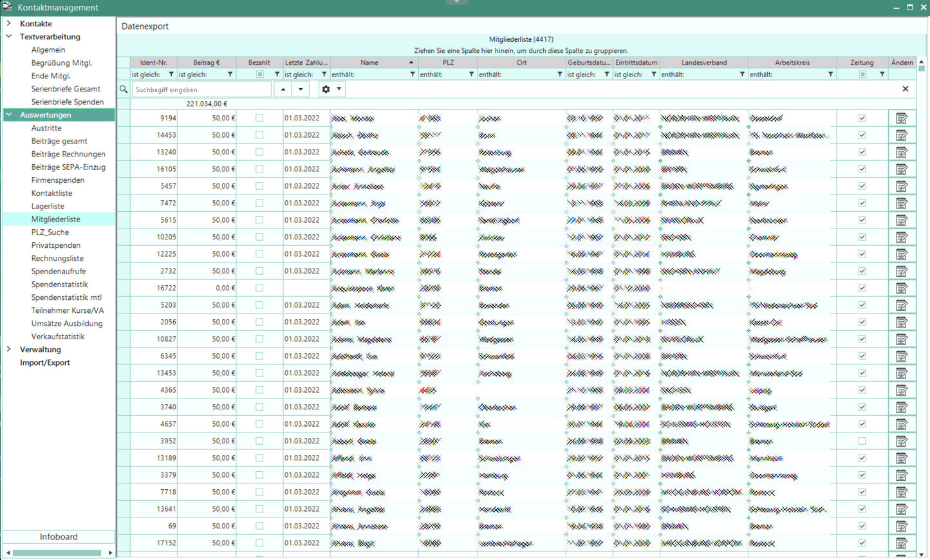This screenshot has height=560, width=930.
Task: Click the filter funnel icon for Name column
Action: [413, 75]
